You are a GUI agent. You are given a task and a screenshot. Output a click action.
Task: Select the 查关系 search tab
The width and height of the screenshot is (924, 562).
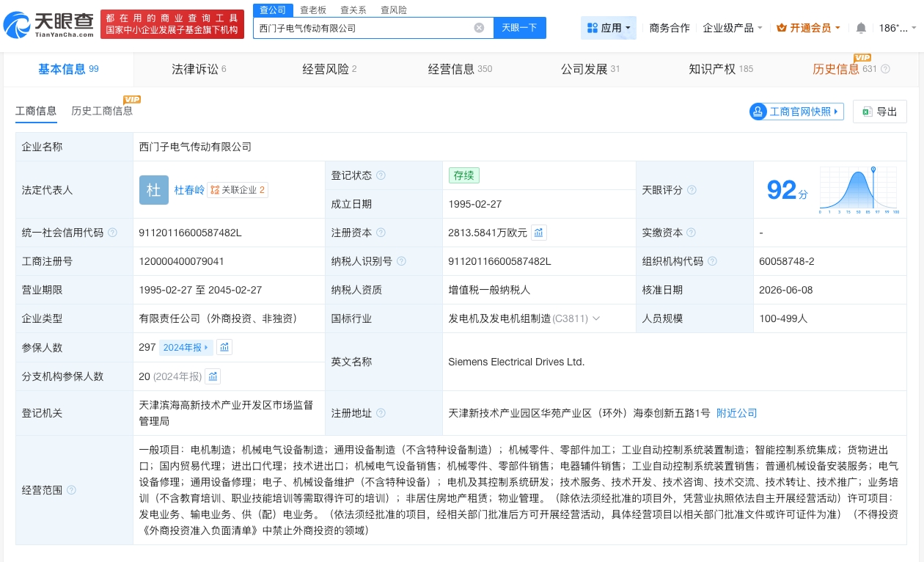(353, 10)
